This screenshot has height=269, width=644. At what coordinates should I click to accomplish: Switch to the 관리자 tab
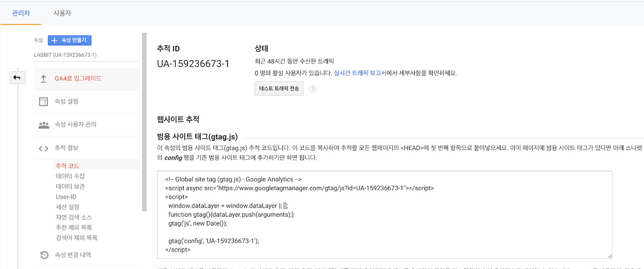(x=21, y=13)
